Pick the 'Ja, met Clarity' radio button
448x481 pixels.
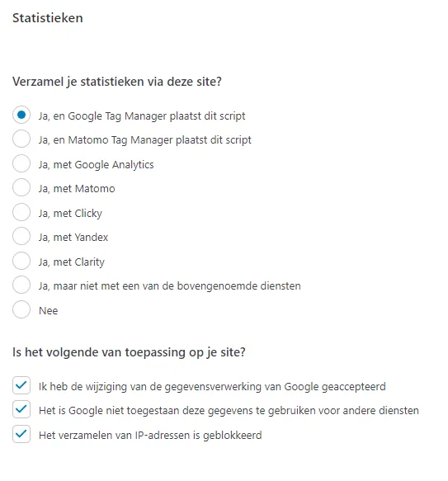(21, 261)
